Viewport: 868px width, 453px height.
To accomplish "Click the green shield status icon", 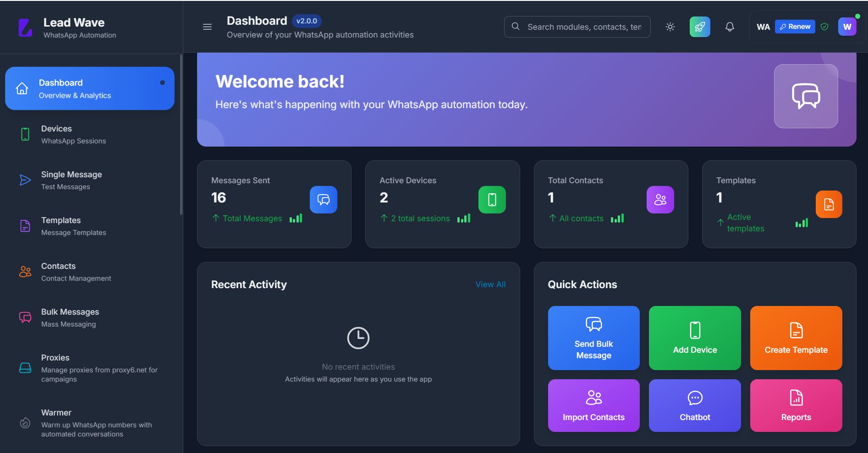I will tap(824, 27).
